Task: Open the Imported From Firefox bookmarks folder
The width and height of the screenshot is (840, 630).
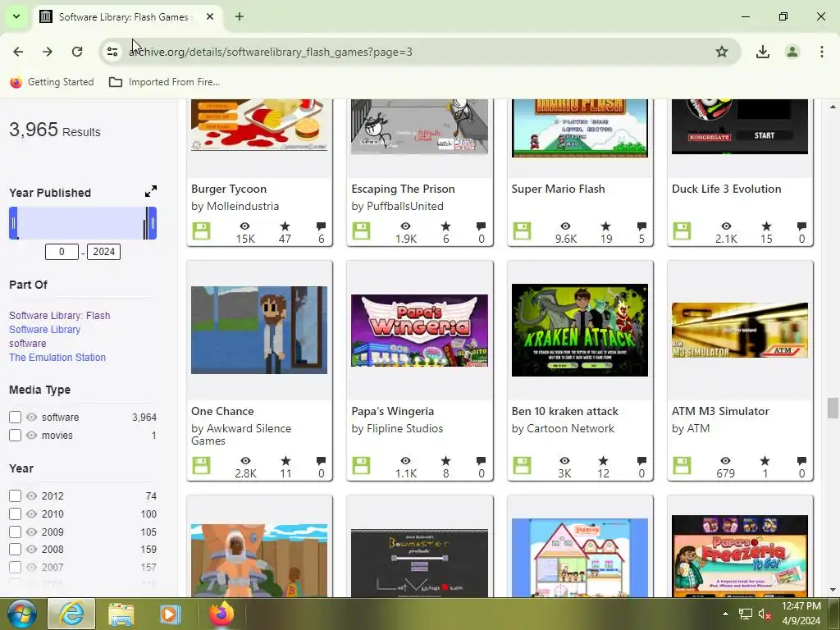Action: tap(164, 82)
